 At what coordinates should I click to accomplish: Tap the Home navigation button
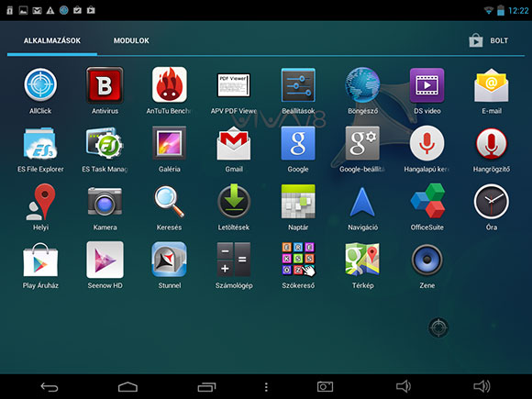(127, 387)
